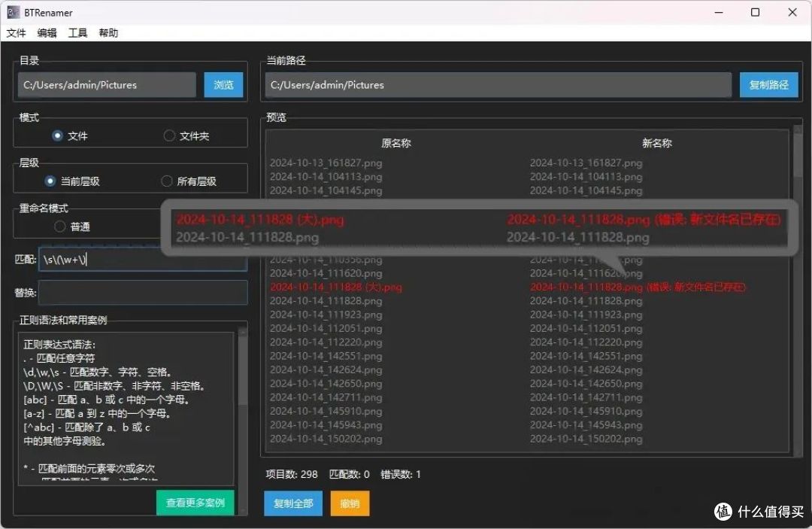
Task: Select 2024-10-13_161827.png in 原名称 column
Action: tap(326, 163)
